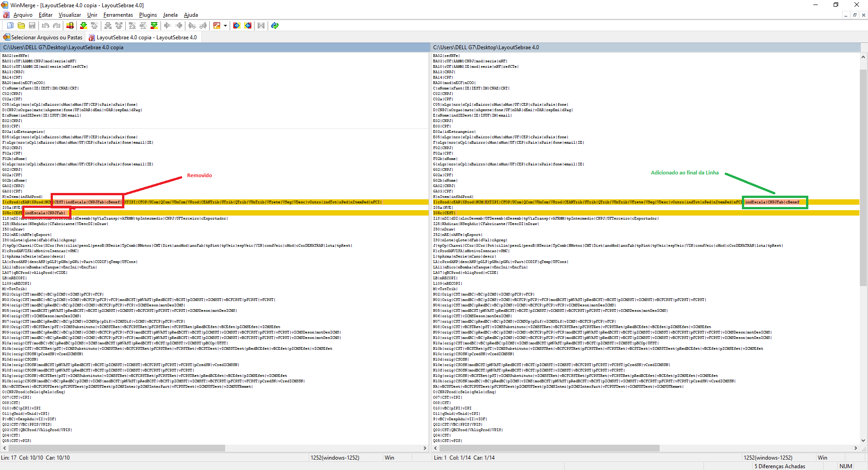Copy right and advance to next difference
The width and height of the screenshot is (868, 470).
pos(192,26)
